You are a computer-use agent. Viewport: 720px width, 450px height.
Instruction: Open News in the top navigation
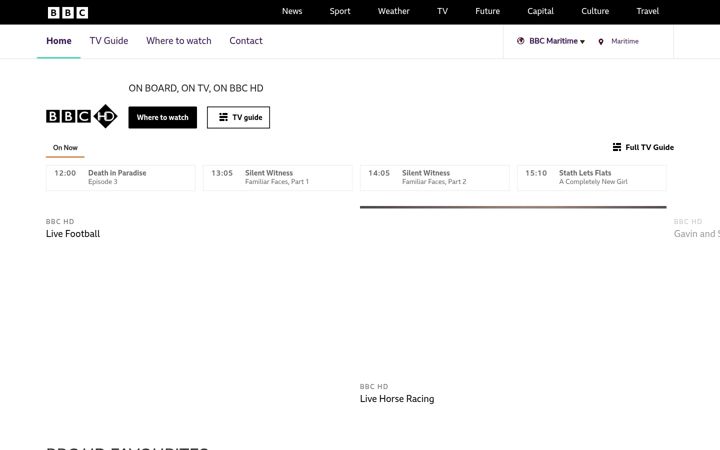292,11
